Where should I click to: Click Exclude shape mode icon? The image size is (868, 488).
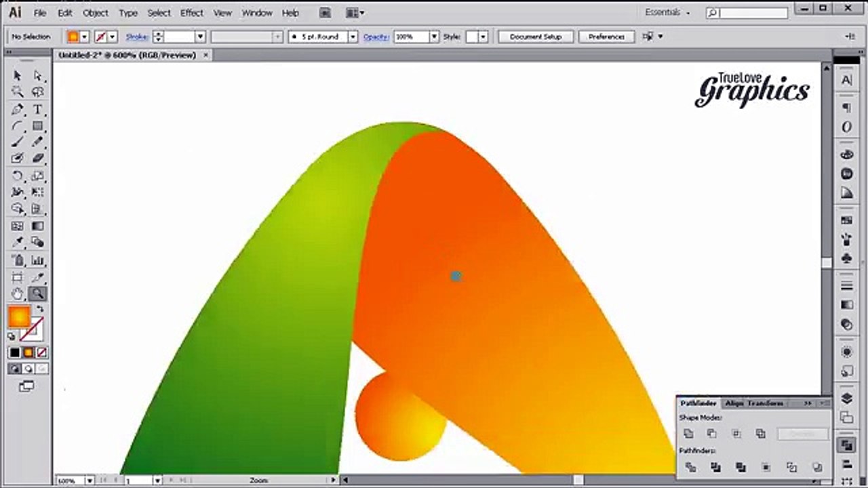point(760,434)
